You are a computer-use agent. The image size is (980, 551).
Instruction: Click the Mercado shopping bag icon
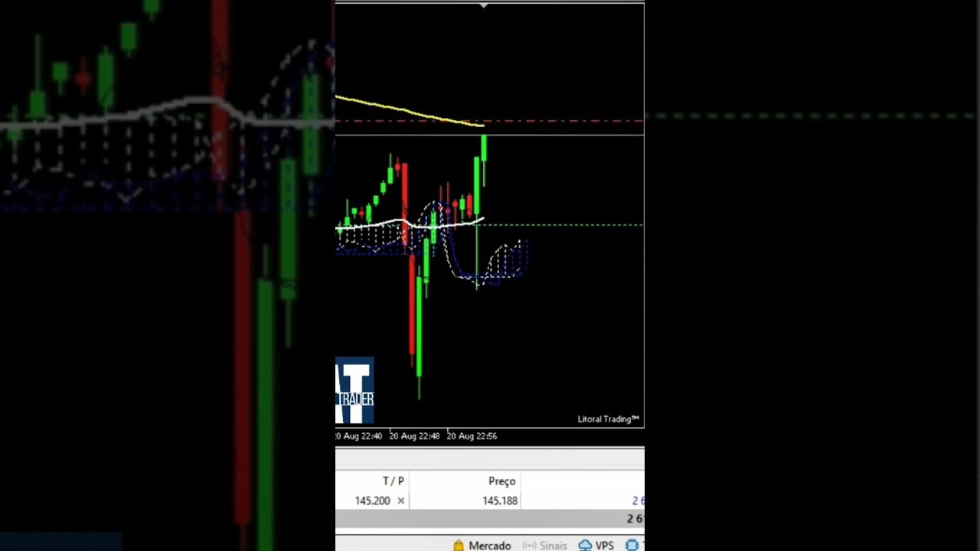point(459,546)
